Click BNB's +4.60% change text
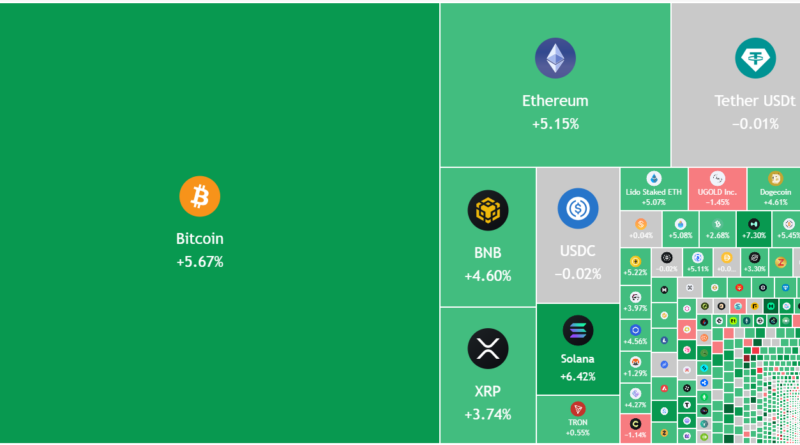 pyautogui.click(x=488, y=276)
